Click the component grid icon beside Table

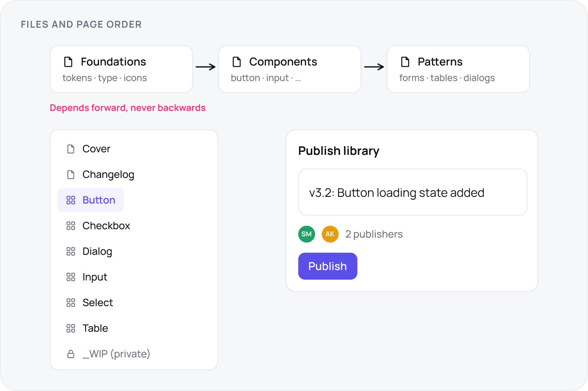pyautogui.click(x=71, y=329)
